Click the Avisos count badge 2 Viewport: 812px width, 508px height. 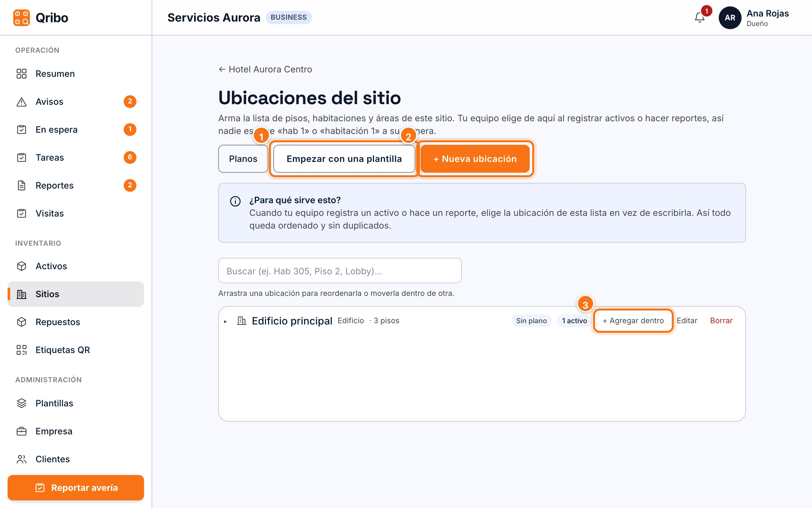tap(130, 101)
